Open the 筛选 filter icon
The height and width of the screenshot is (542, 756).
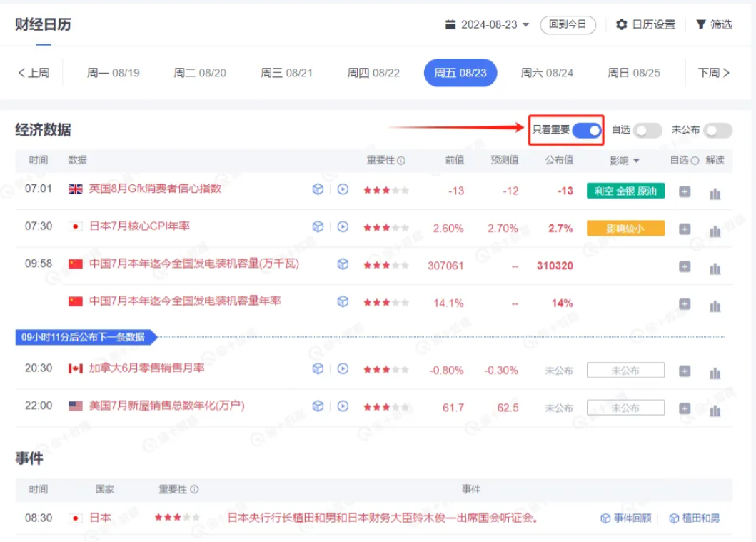pyautogui.click(x=702, y=24)
